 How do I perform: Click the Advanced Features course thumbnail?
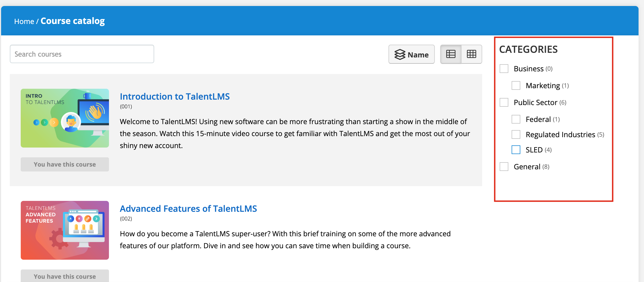click(65, 230)
